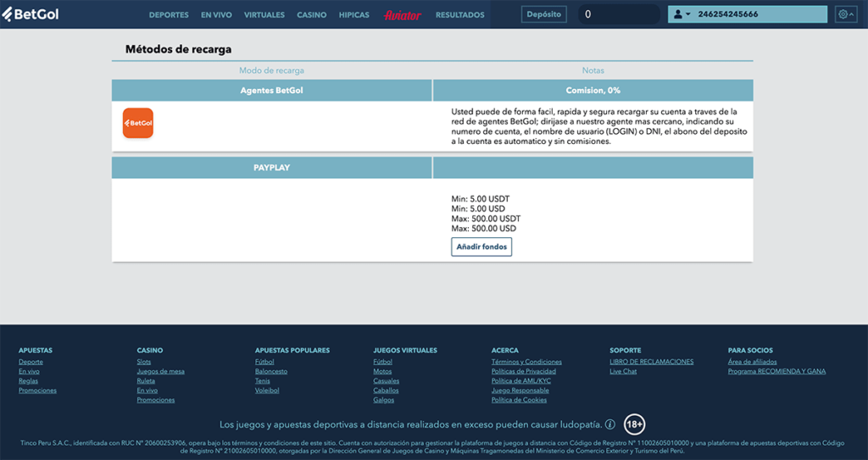
Task: Open the settings gear icon
Action: click(x=843, y=14)
